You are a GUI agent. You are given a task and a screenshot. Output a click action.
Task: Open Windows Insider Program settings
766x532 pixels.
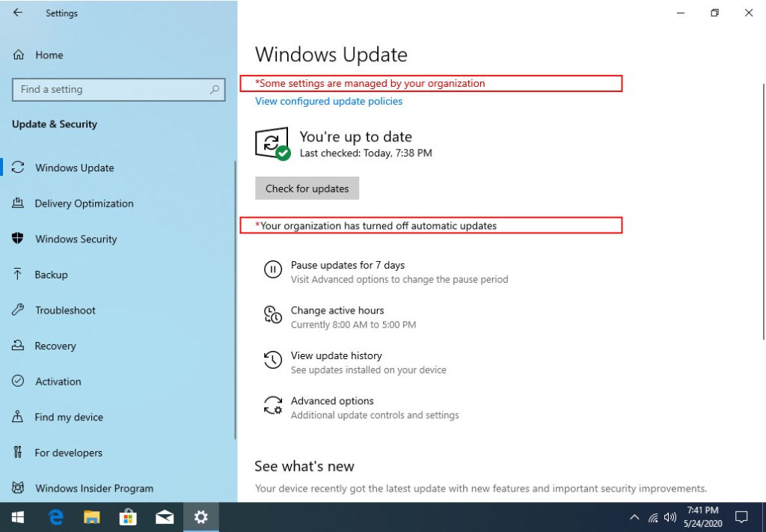(94, 488)
